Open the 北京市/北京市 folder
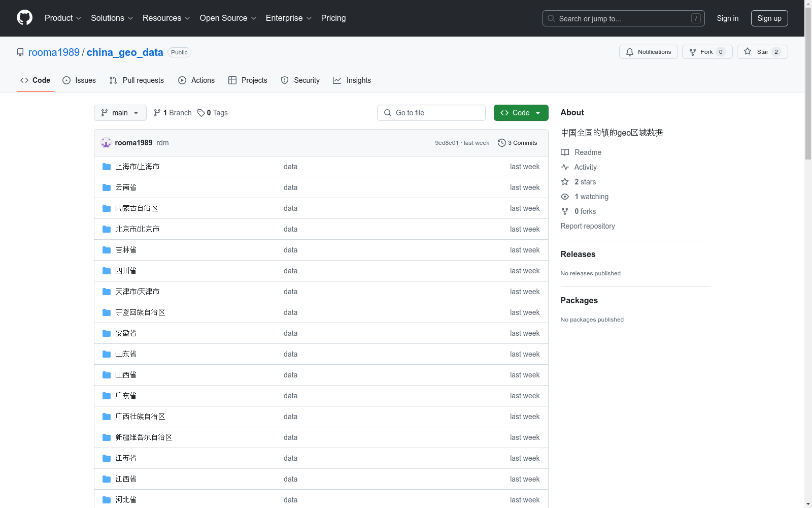 click(138, 229)
